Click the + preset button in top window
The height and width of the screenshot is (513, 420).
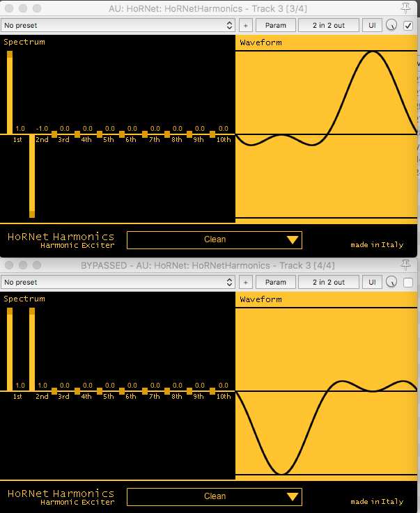click(x=245, y=25)
